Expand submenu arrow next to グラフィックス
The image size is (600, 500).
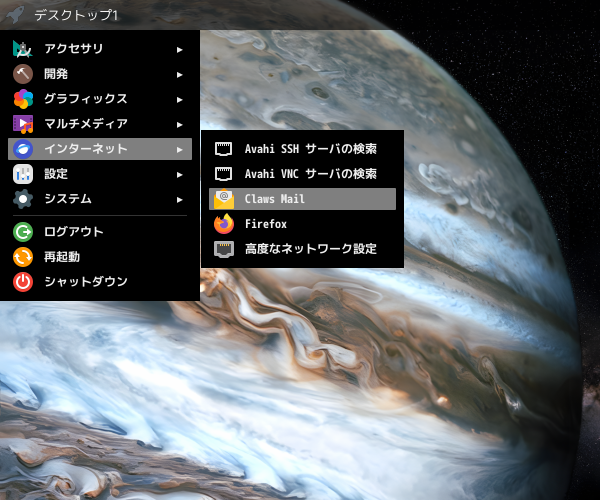tap(179, 100)
